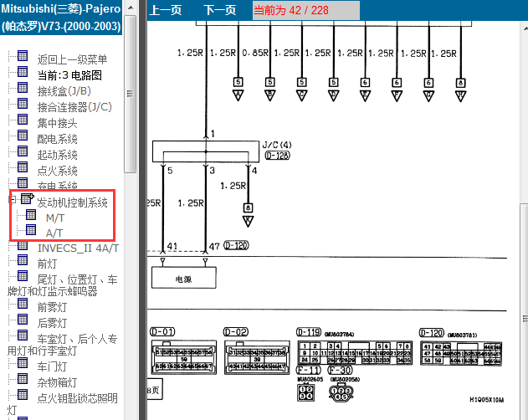
Task: Click the D-128 connector label
Action: 277,156
